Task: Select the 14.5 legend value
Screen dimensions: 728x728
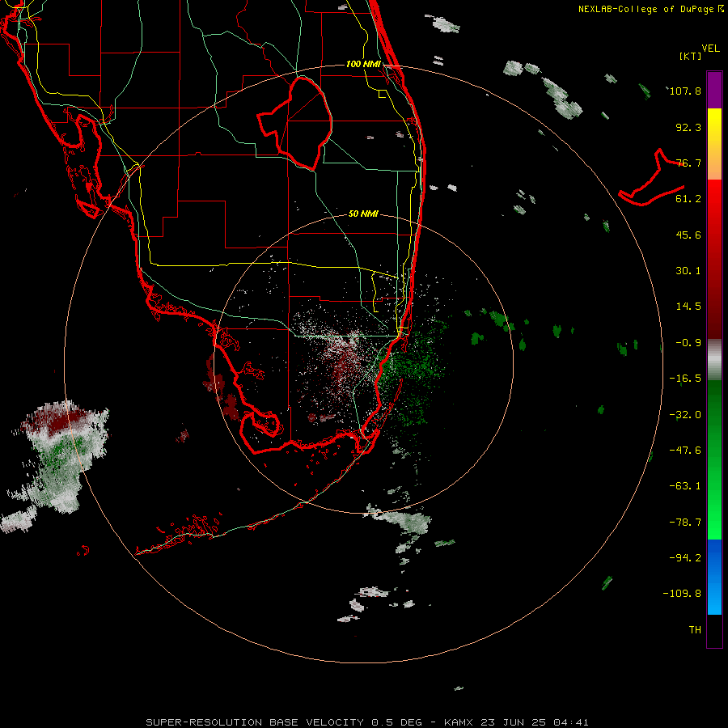Action: coord(688,307)
